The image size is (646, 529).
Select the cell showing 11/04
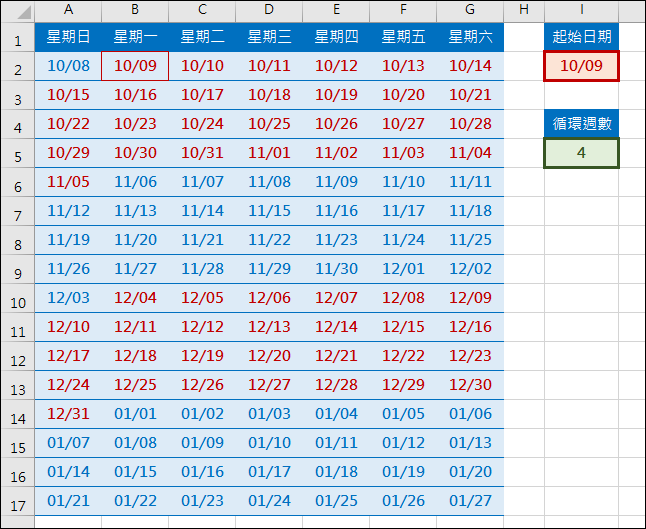pos(470,153)
